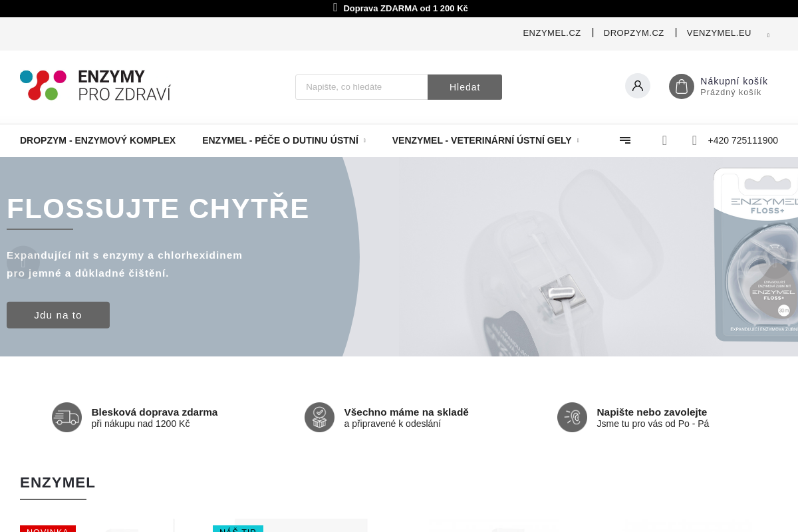Open the hamburger menu in navigation bar
798x532 pixels.
coord(624,140)
